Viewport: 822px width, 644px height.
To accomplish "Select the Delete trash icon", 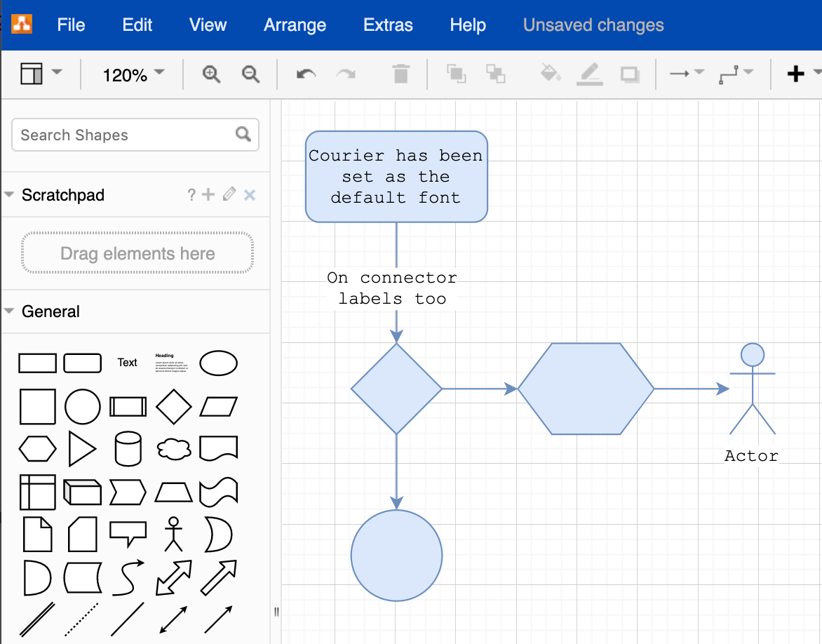I will [400, 74].
